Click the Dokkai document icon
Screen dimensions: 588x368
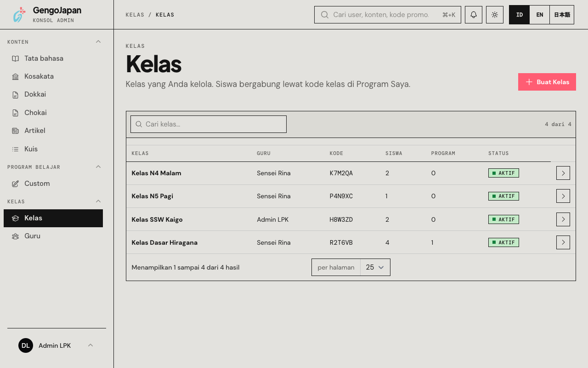click(16, 94)
